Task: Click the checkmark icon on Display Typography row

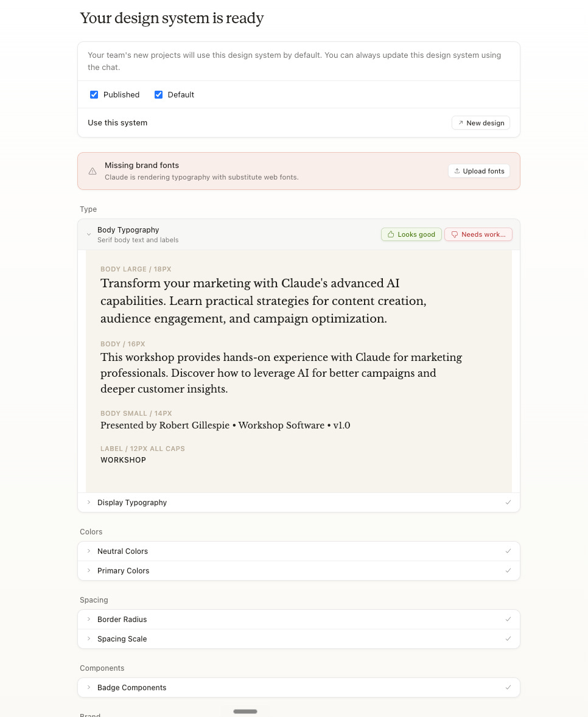Action: point(508,502)
